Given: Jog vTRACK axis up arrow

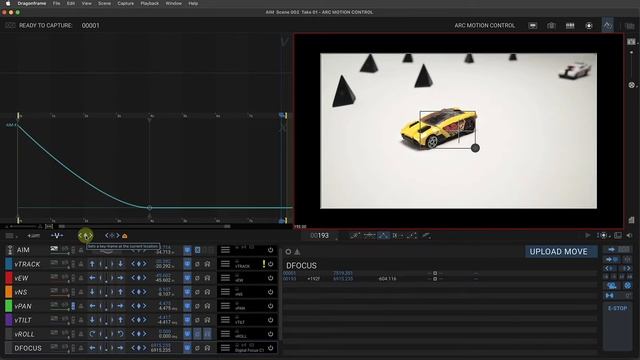Looking at the screenshot, I should [x=92, y=264].
